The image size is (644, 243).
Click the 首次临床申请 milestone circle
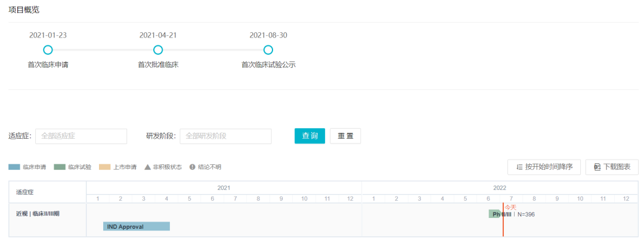[x=48, y=50]
